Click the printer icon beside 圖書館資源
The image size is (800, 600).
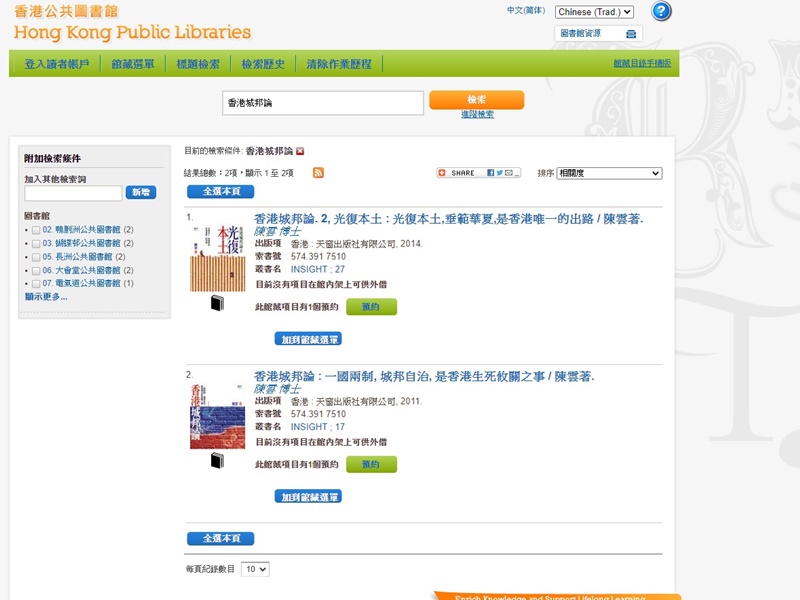630,33
